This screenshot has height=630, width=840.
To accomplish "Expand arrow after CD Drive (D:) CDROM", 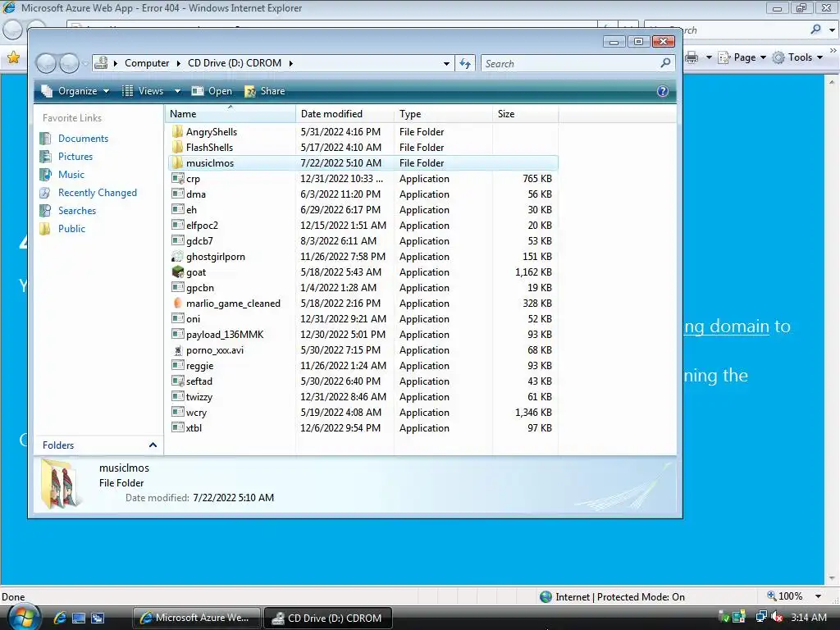I will pyautogui.click(x=291, y=63).
